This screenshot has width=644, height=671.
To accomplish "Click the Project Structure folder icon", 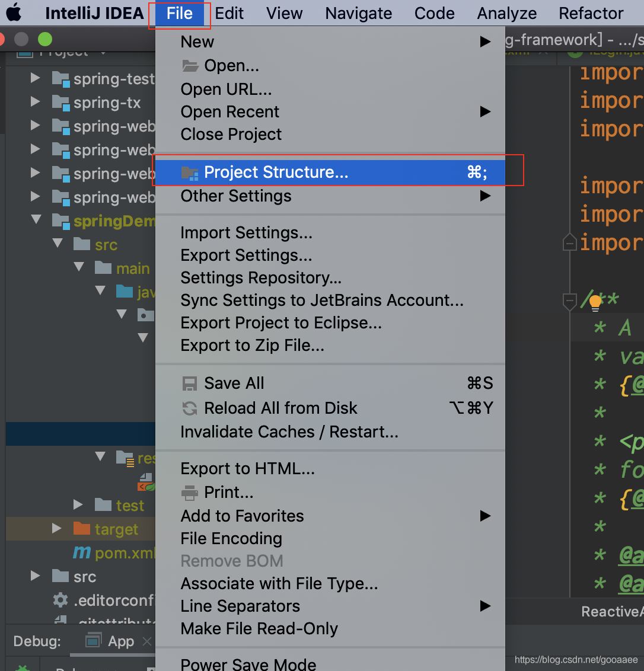I will tap(190, 172).
